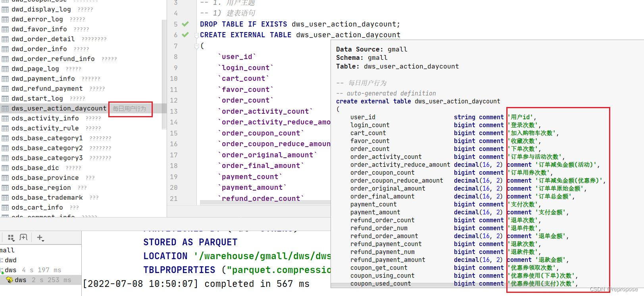The image size is (644, 296).
Task: Open the Group By services dropdown icon
Action: coord(11,238)
